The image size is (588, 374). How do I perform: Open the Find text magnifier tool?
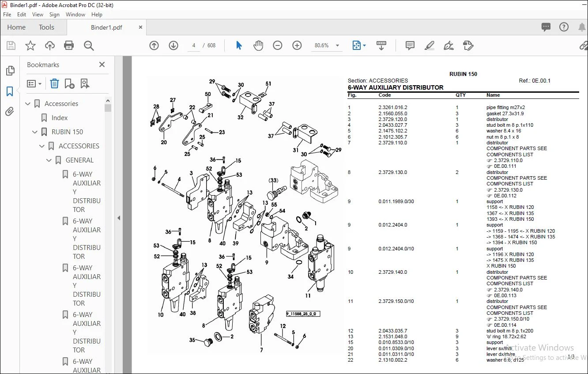[x=89, y=45]
